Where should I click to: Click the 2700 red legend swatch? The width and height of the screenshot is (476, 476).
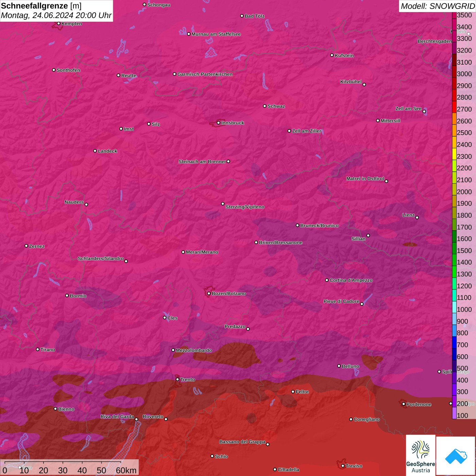point(454,107)
